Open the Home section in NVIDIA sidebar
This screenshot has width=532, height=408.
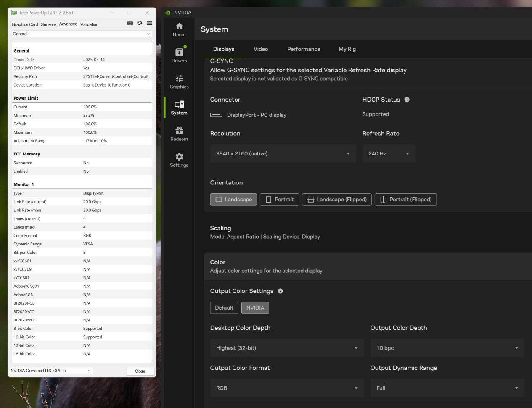click(x=179, y=29)
